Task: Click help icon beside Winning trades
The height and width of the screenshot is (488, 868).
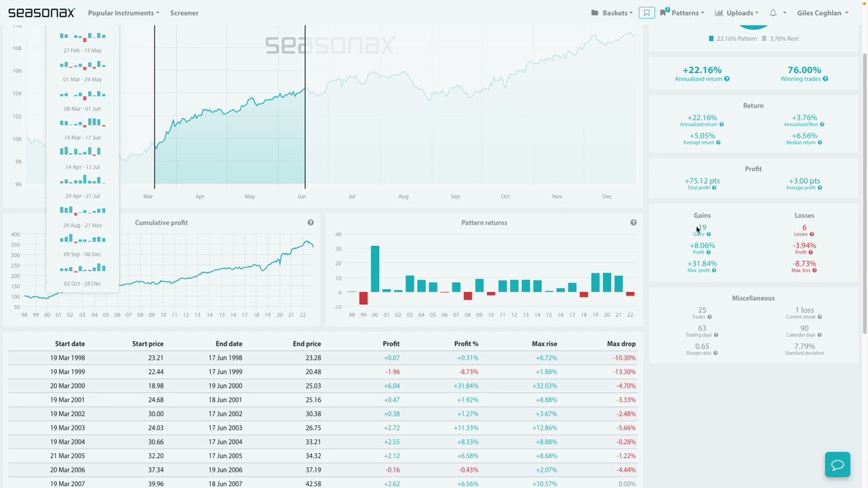Action: [825, 79]
